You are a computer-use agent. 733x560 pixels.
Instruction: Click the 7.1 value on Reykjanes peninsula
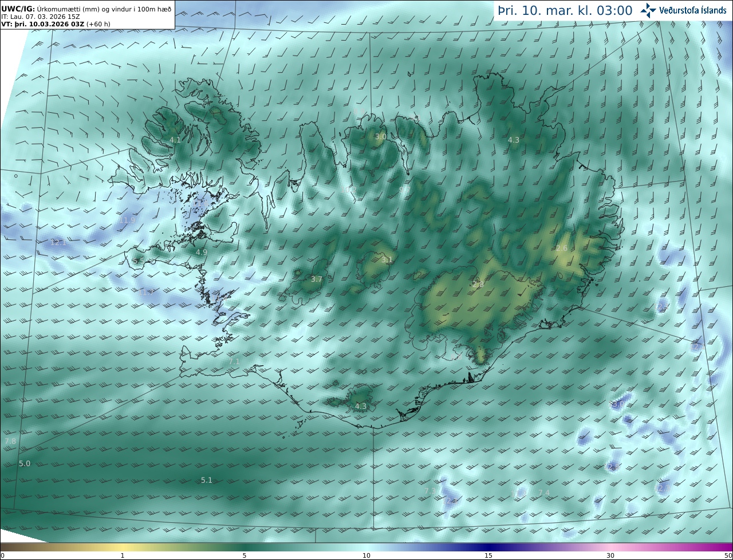pyautogui.click(x=234, y=362)
